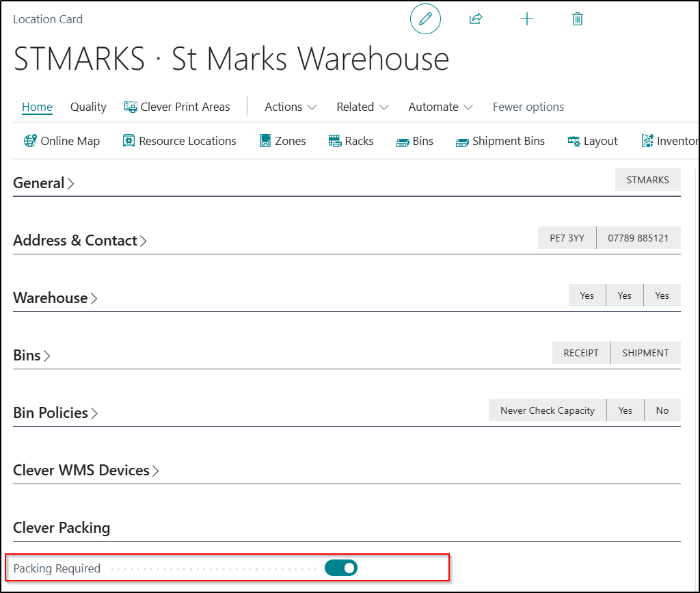Open the Zones action
Viewport: 700px width, 593px height.
(x=282, y=141)
